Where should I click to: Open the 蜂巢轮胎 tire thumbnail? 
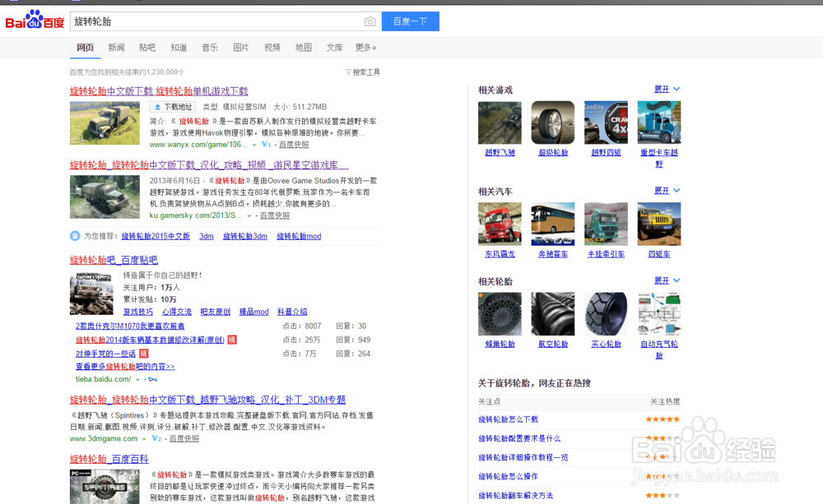[500, 314]
